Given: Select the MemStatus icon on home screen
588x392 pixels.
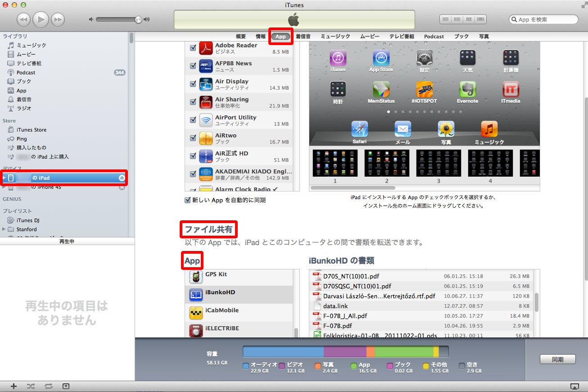Looking at the screenshot, I should point(381,89).
